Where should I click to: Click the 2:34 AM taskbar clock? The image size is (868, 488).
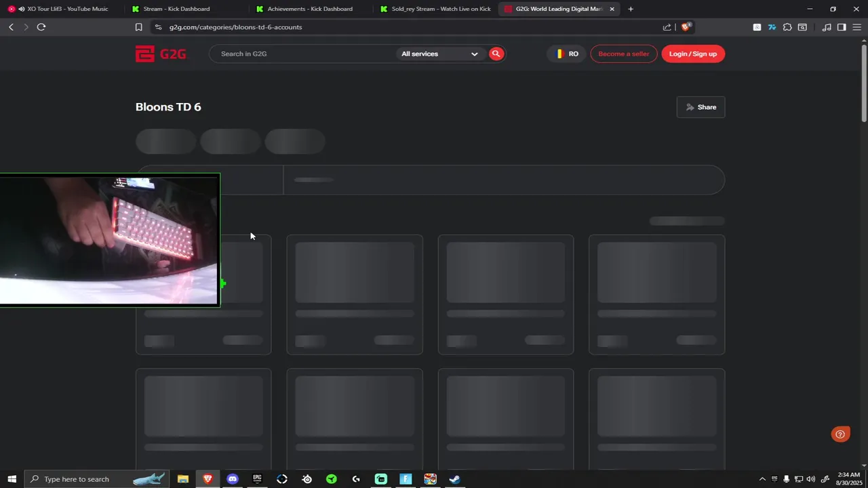tap(848, 479)
